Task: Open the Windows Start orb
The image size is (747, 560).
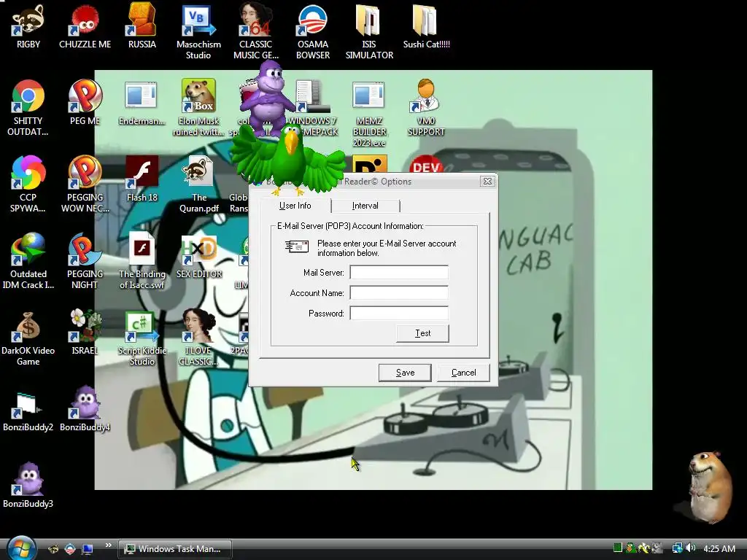Action: click(x=22, y=548)
